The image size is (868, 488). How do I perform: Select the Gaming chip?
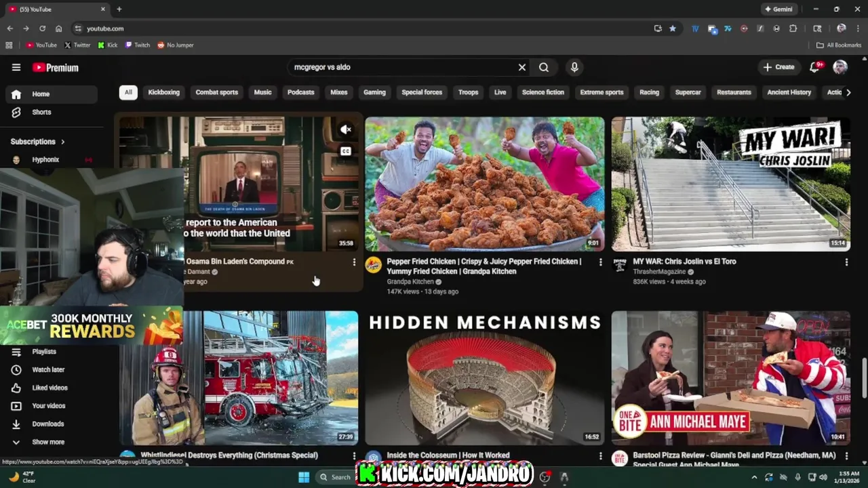pyautogui.click(x=374, y=92)
